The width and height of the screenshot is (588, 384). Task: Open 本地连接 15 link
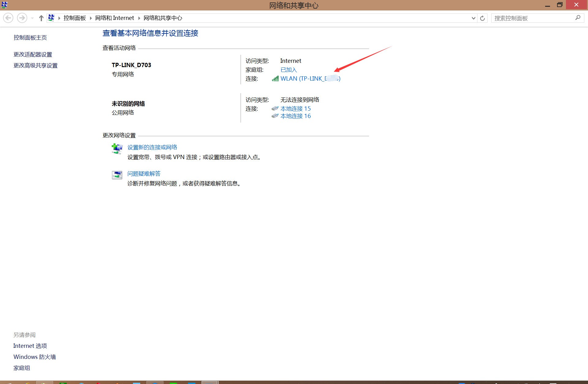point(296,109)
